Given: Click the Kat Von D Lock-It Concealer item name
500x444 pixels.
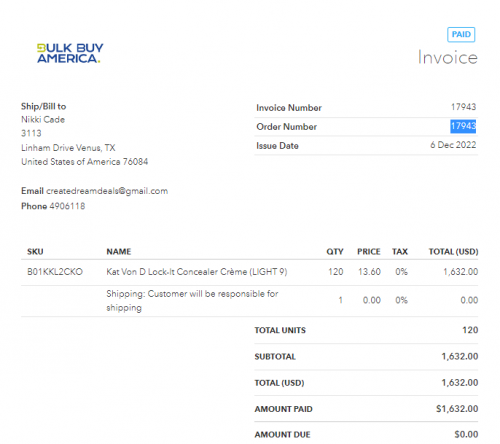Looking at the screenshot, I should coord(197,272).
